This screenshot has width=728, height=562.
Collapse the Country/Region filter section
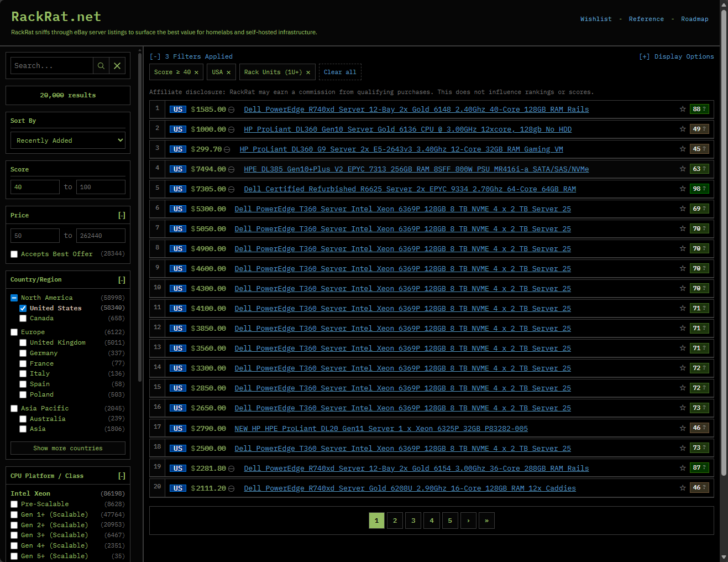[122, 280]
